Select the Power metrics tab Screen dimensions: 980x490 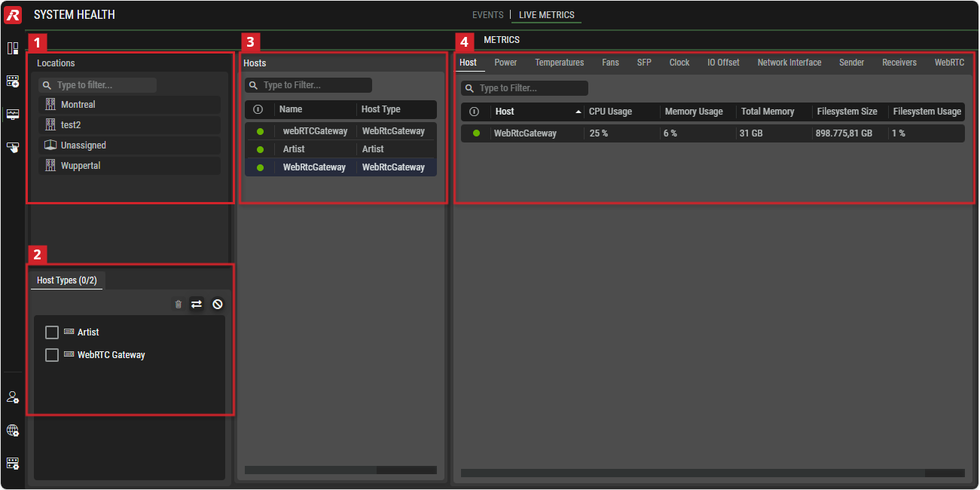(505, 63)
